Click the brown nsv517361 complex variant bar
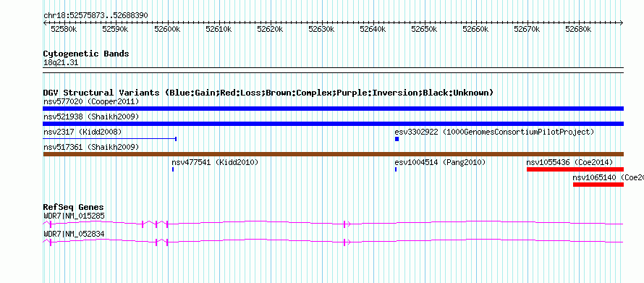Screen dimensions: 644x283 333,154
